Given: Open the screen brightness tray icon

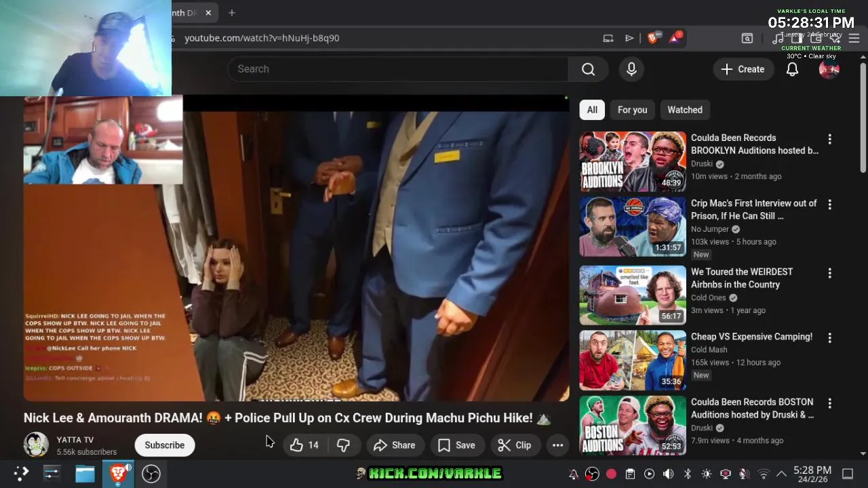Looking at the screenshot, I should [706, 474].
